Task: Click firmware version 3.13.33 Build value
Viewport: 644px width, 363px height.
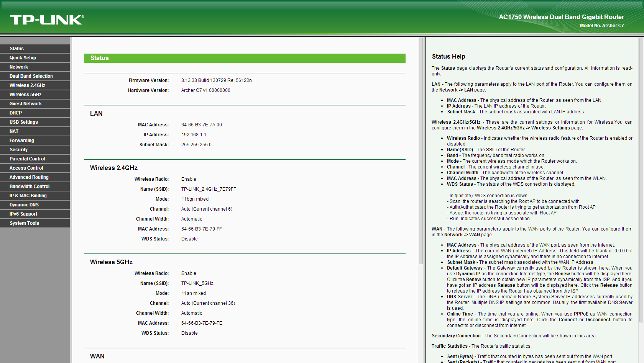Action: point(217,80)
